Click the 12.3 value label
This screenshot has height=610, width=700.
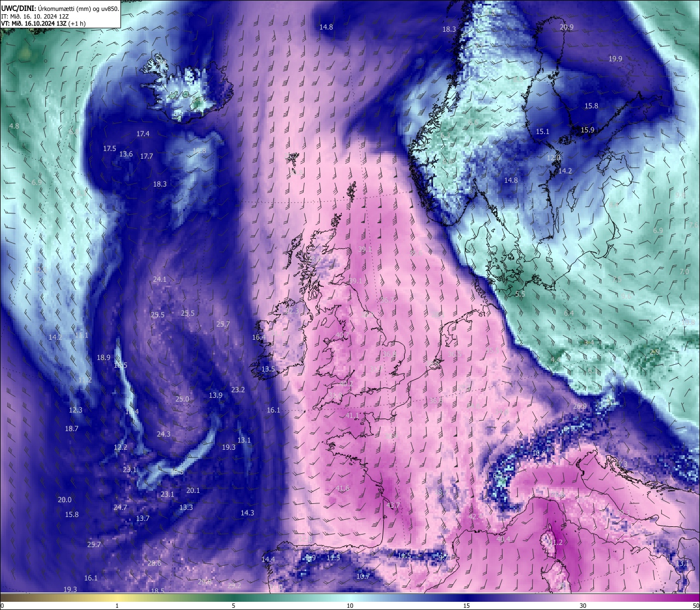click(x=75, y=410)
